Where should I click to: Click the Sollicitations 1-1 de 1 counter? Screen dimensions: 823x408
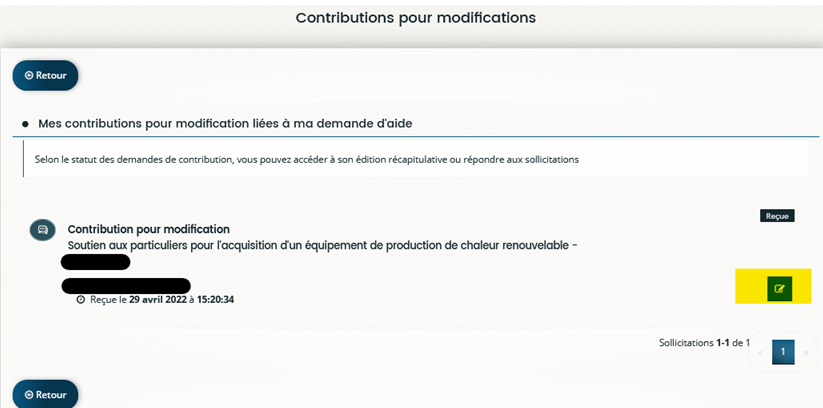pos(704,343)
